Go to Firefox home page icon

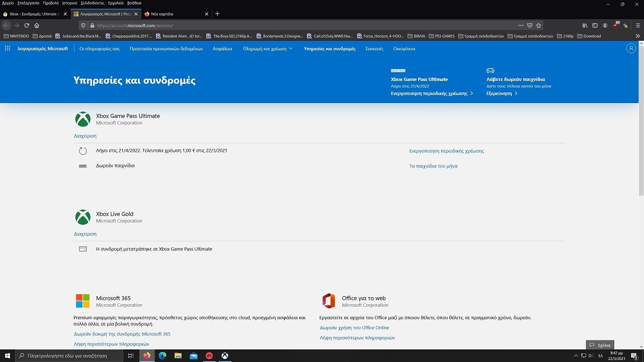37,25
